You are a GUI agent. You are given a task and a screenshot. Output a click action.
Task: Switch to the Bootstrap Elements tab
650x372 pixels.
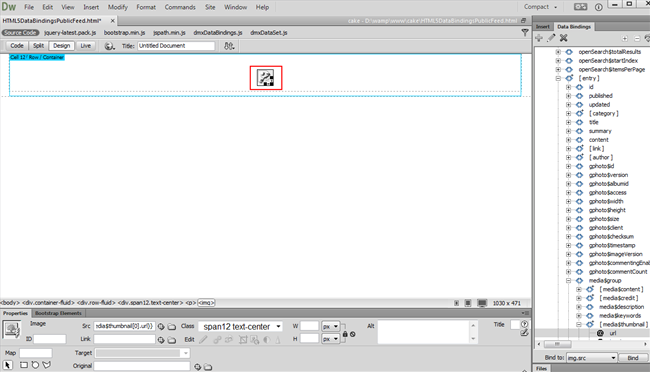click(58, 313)
